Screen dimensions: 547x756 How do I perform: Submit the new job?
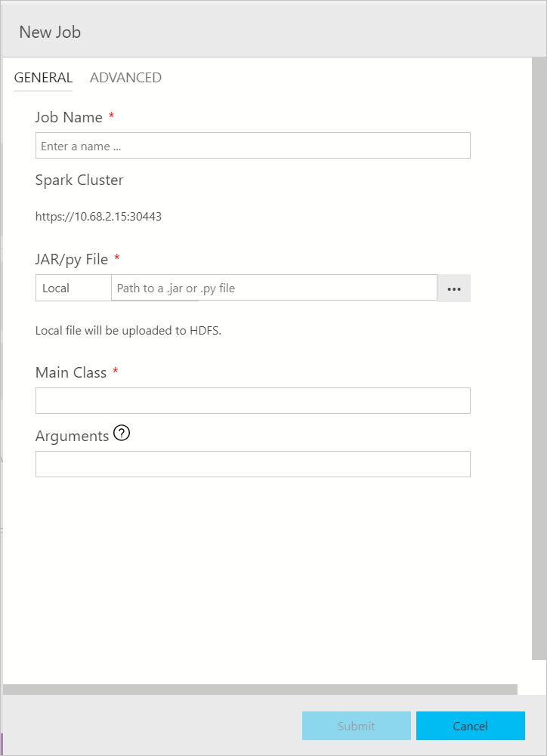[356, 726]
